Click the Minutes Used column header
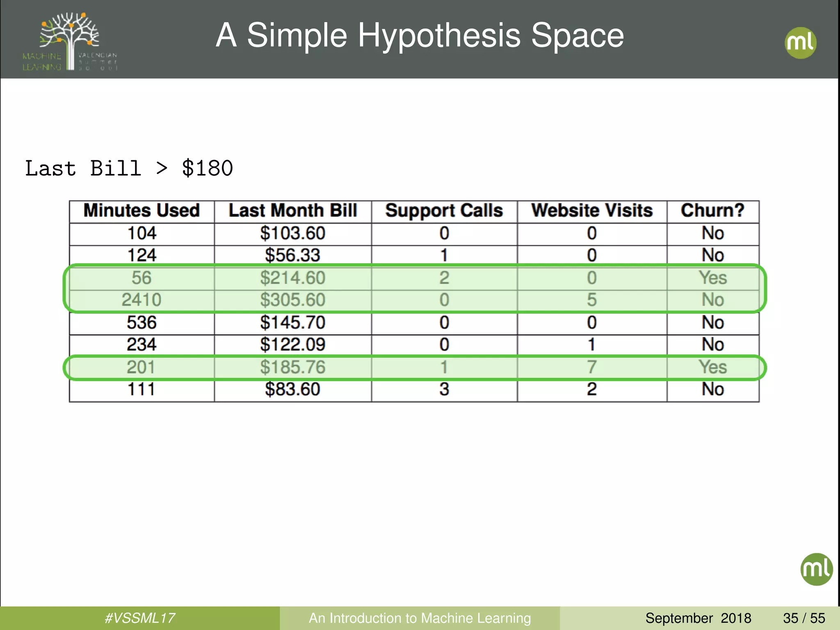Image resolution: width=840 pixels, height=630 pixels. point(142,211)
